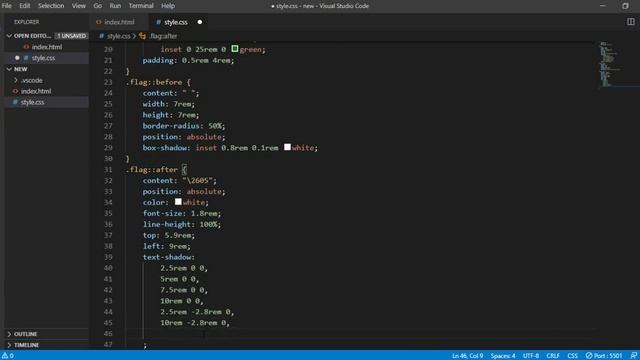Select style.css in the NEW folder
Viewport: 640px width, 360px height.
pos(33,102)
